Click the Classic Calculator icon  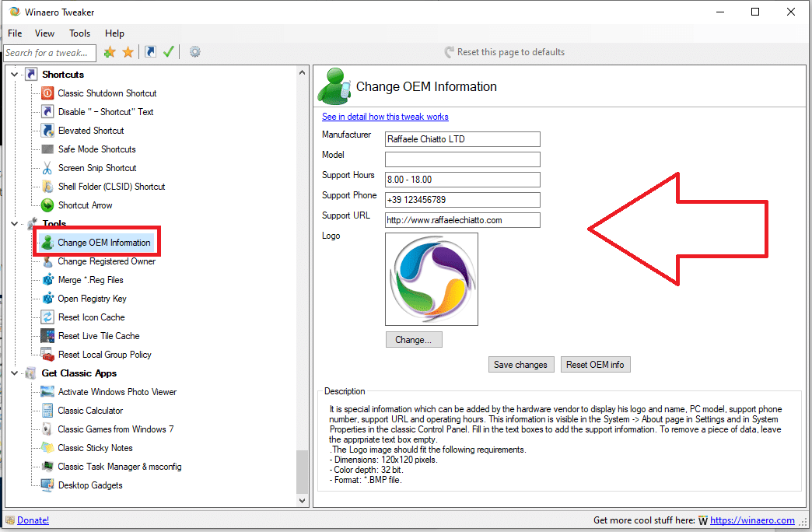(x=47, y=411)
